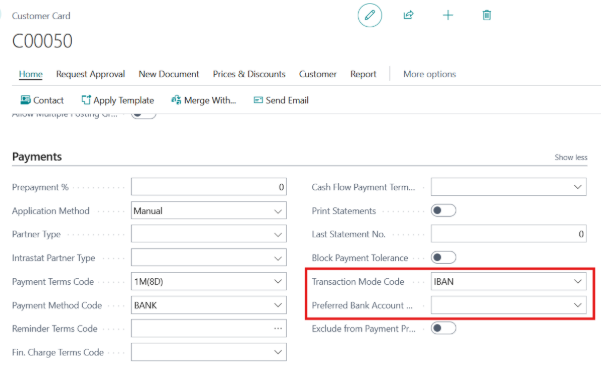Viewport: 601px width, 367px height.
Task: Click More options
Action: click(x=430, y=74)
